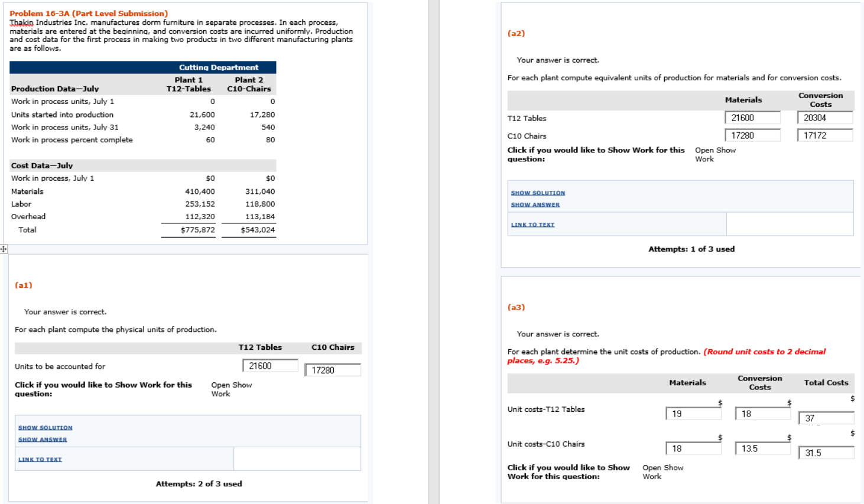Click C10 Chairs Conversion Costs field showing 17172
This screenshot has height=504, width=864.
pyautogui.click(x=824, y=135)
